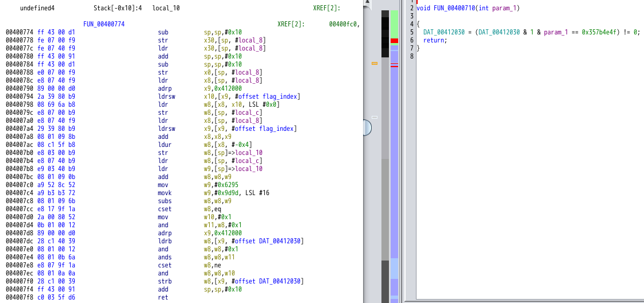The height and width of the screenshot is (303, 644).
Task: Follow the 00400fc0 cross reference
Action: 344,24
